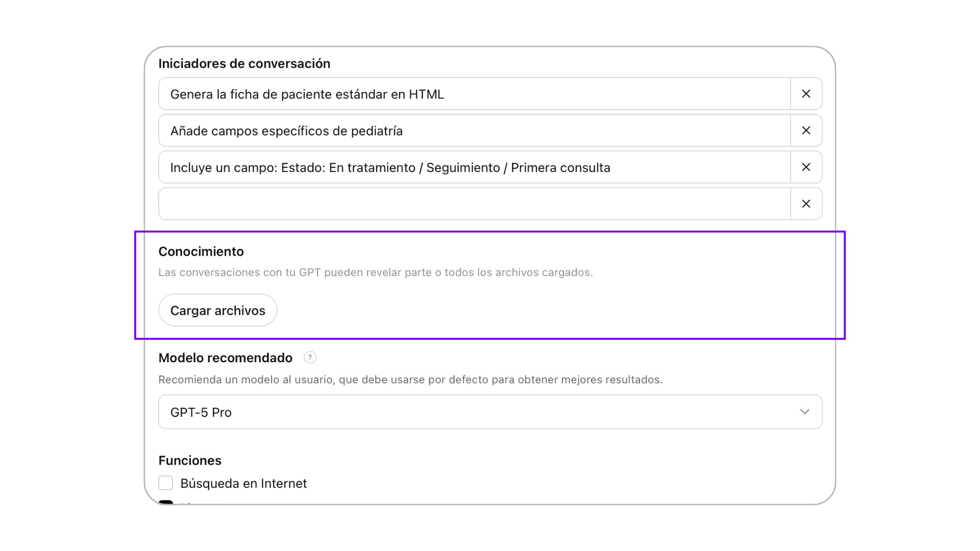Remove the "Genera la ficha de paciente" starter
The image size is (980, 551).
tap(806, 94)
